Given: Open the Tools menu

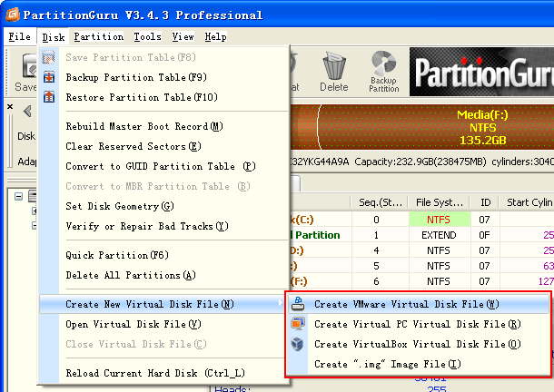Looking at the screenshot, I should point(147,36).
